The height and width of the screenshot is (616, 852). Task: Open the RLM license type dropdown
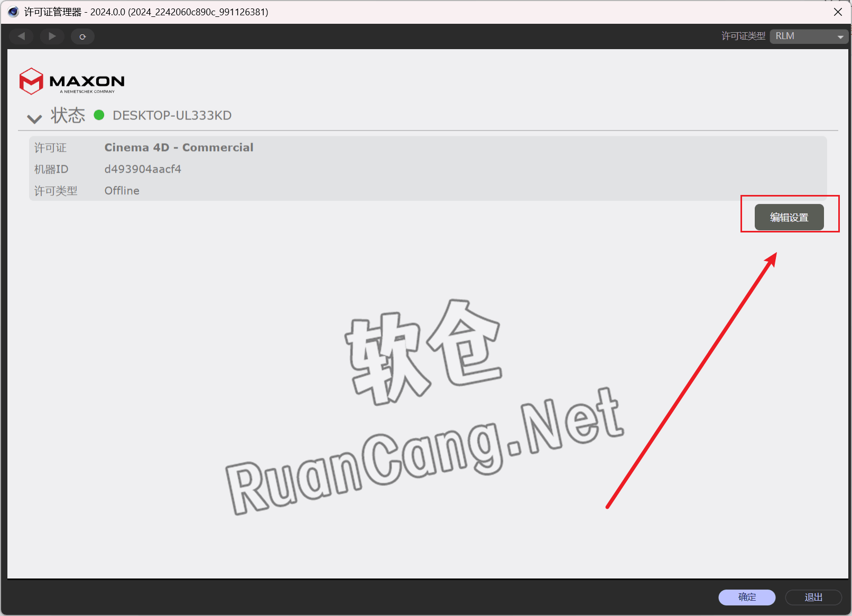coord(809,36)
